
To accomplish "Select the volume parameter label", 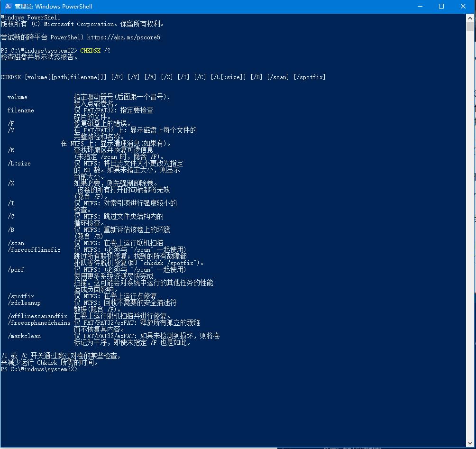I will [x=17, y=97].
